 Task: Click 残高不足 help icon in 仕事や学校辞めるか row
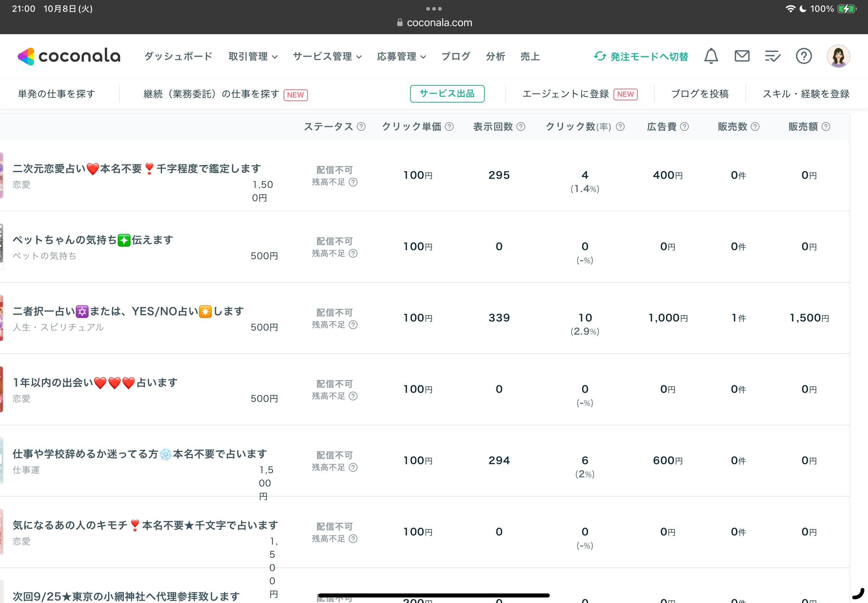click(353, 468)
